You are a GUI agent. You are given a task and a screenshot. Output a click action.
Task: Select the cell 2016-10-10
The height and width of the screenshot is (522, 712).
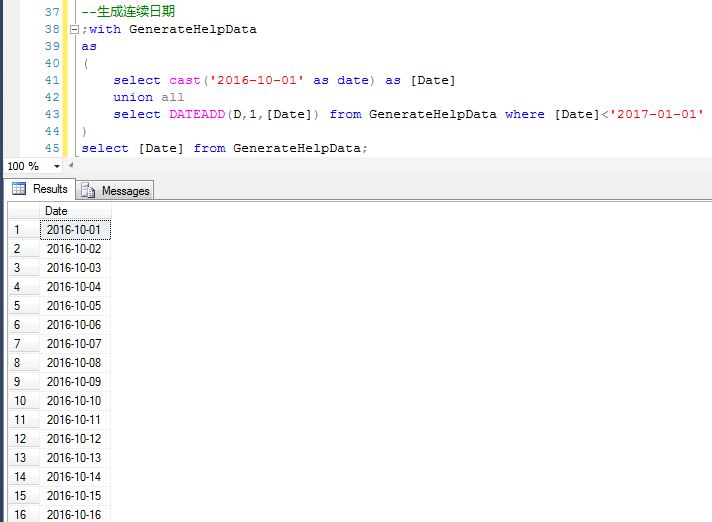pos(75,401)
